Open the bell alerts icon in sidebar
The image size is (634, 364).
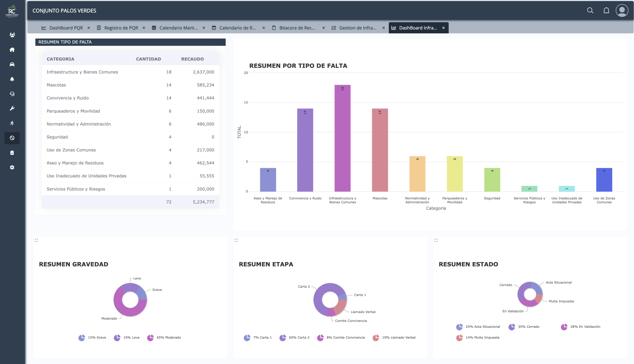pyautogui.click(x=12, y=79)
